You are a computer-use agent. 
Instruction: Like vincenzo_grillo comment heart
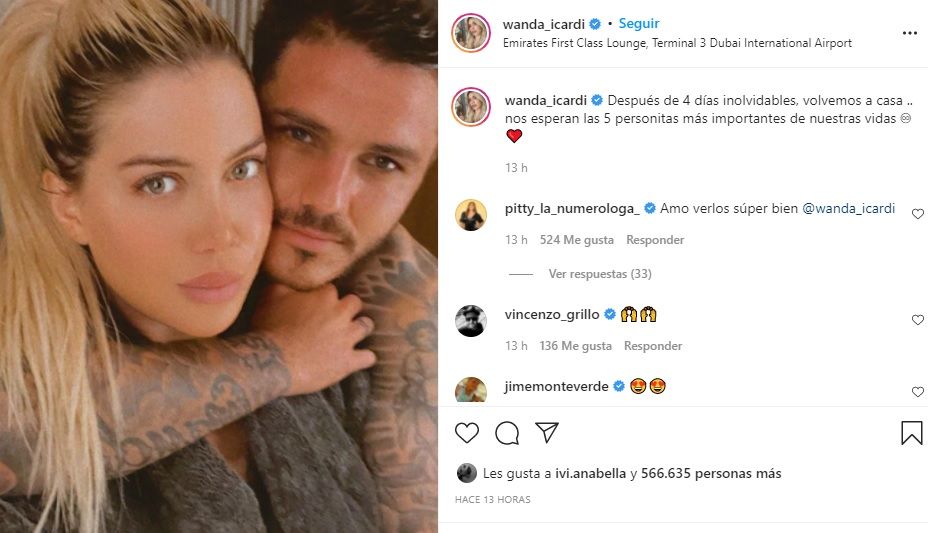click(x=917, y=320)
